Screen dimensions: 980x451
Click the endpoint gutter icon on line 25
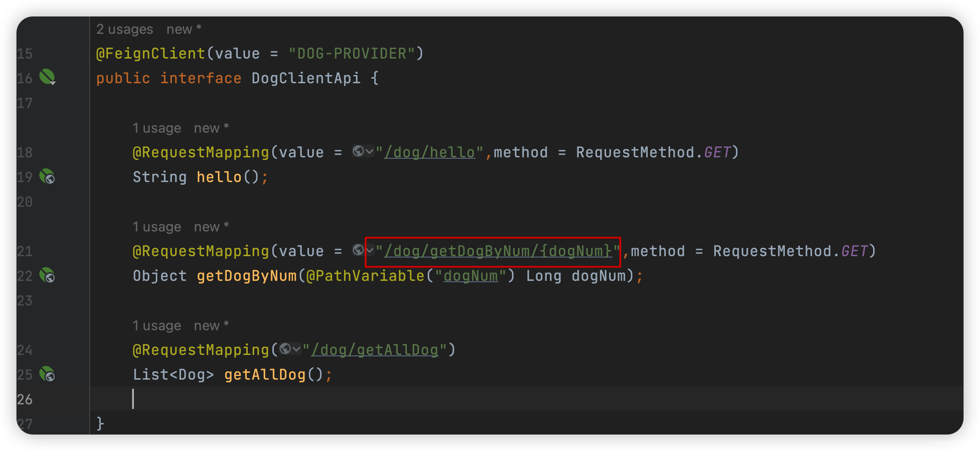click(47, 374)
